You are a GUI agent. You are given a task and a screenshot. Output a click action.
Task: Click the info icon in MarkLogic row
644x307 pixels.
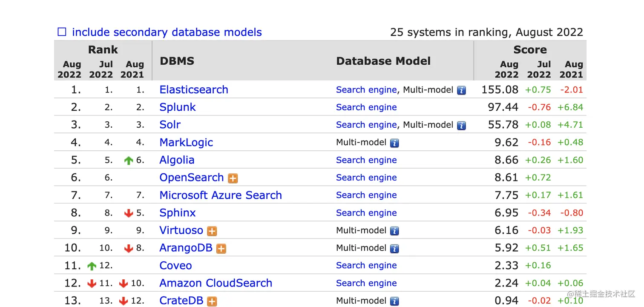point(395,143)
